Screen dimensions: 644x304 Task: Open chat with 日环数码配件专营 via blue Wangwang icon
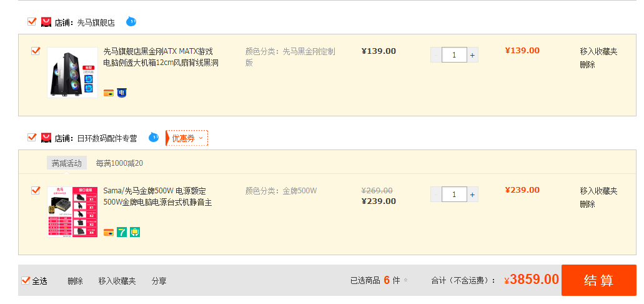[x=154, y=137]
